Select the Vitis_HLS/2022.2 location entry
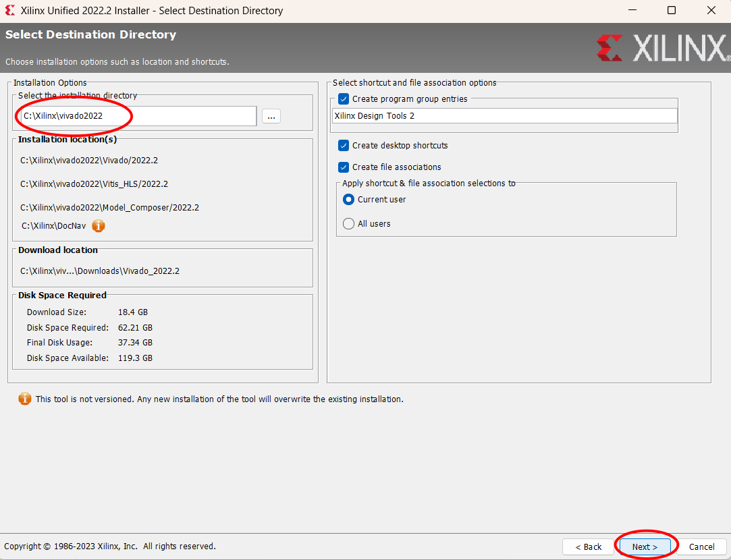The height and width of the screenshot is (560, 731). pos(94,184)
